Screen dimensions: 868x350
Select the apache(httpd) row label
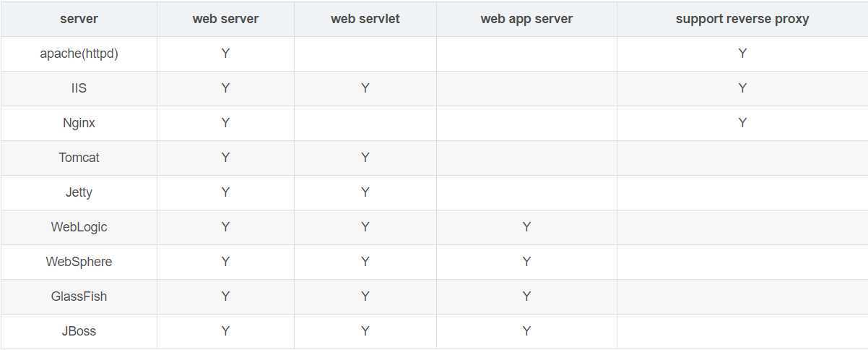[x=79, y=54]
